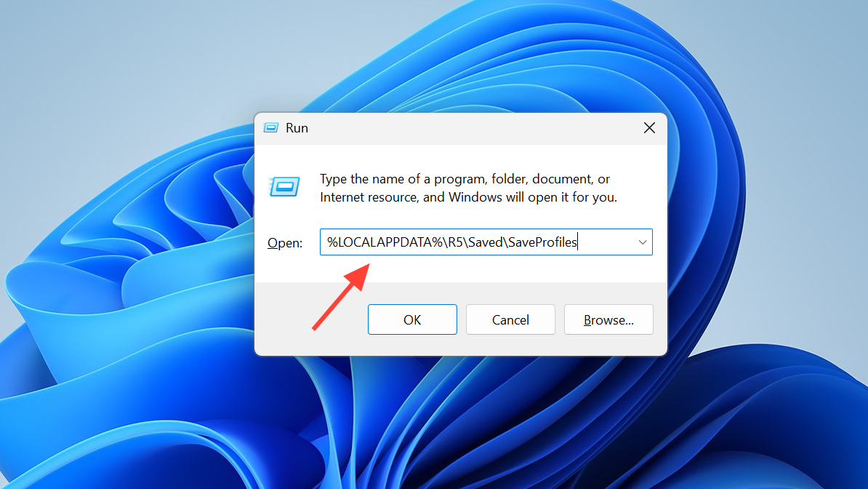Click empty title bar area of Run dialog
This screenshot has height=489, width=868.
coord(470,128)
